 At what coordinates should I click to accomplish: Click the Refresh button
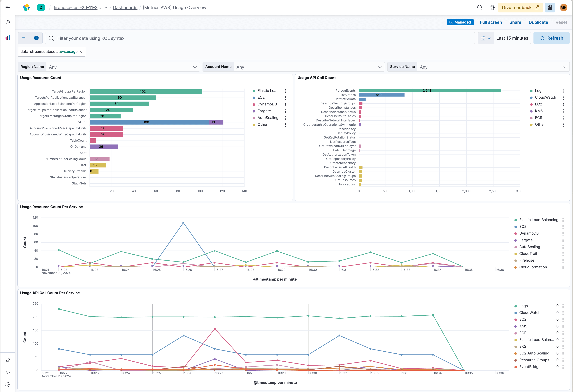[552, 38]
